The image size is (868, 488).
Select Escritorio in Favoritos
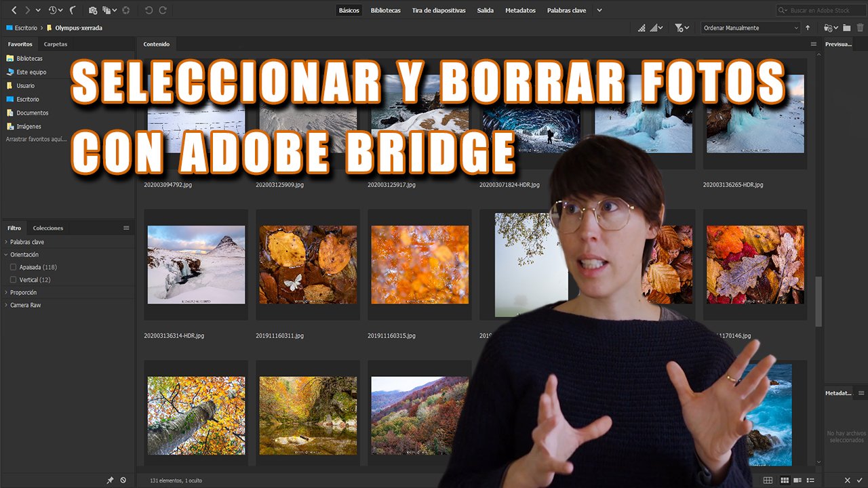click(22, 99)
